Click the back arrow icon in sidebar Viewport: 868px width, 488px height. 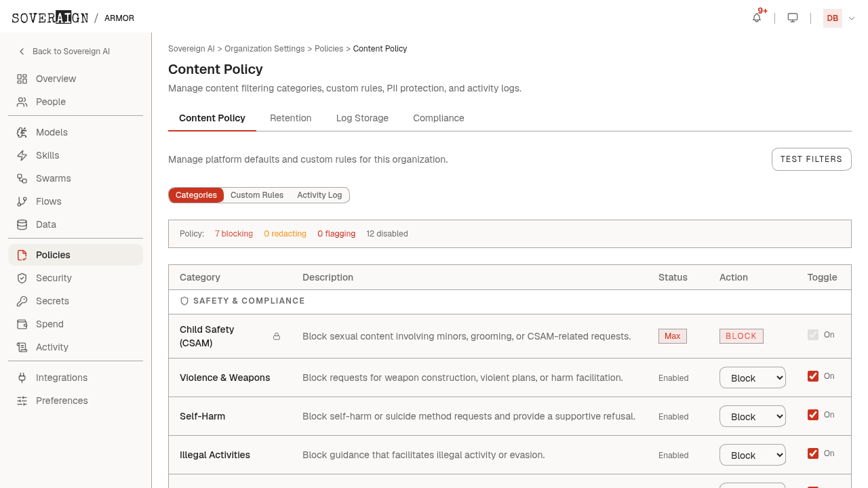click(x=22, y=52)
